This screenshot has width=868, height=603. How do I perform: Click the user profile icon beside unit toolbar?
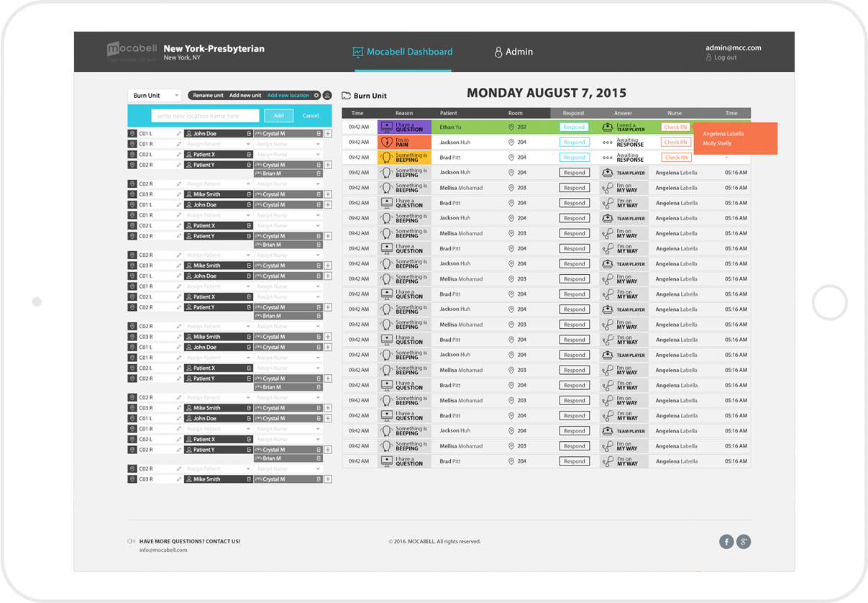point(327,96)
